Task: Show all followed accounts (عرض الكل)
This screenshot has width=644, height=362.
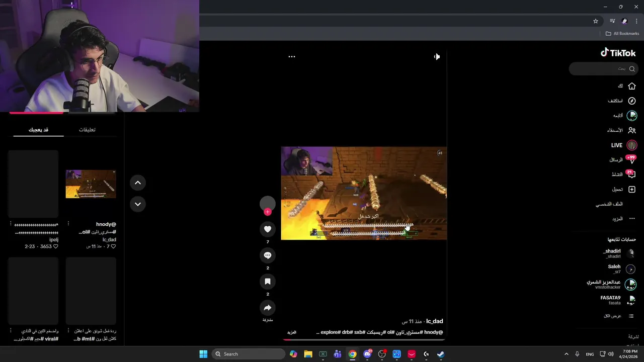Action: pyautogui.click(x=612, y=316)
